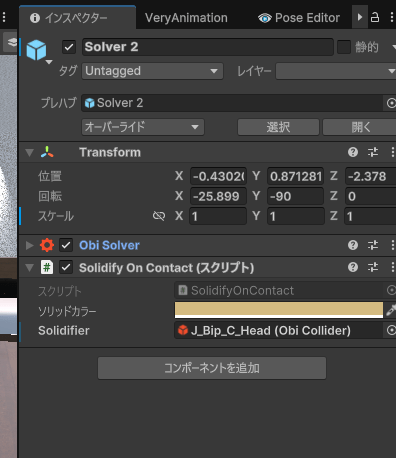Click the Obi Solver gear icon
The width and height of the screenshot is (396, 458).
point(47,245)
